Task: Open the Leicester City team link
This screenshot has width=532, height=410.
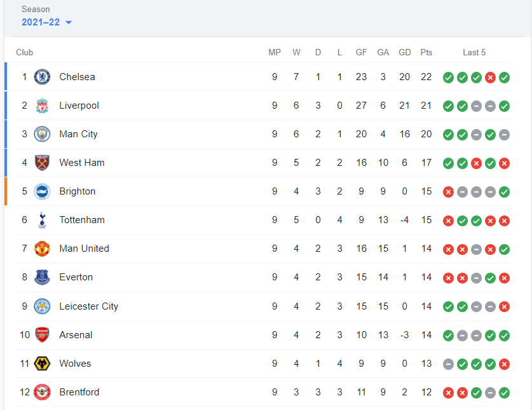Action: pos(89,306)
